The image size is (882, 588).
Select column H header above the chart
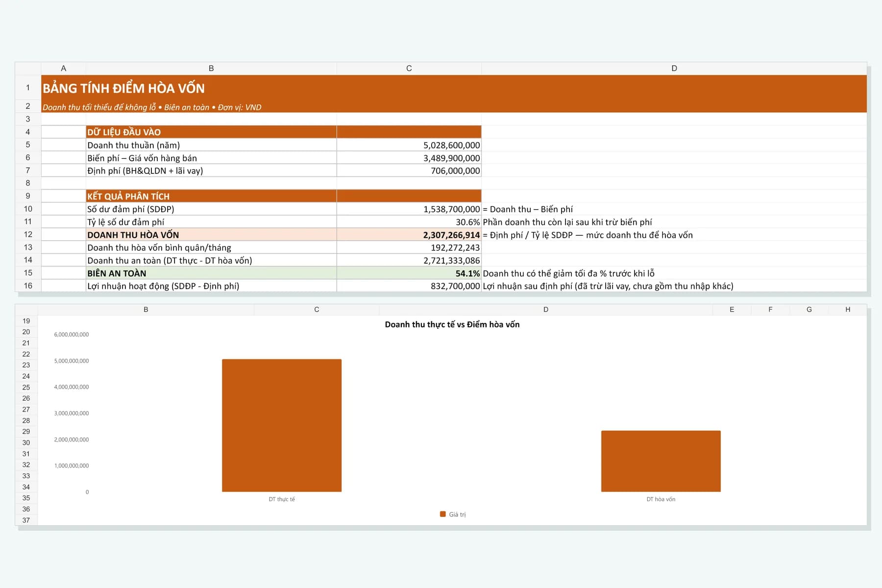pos(848,310)
